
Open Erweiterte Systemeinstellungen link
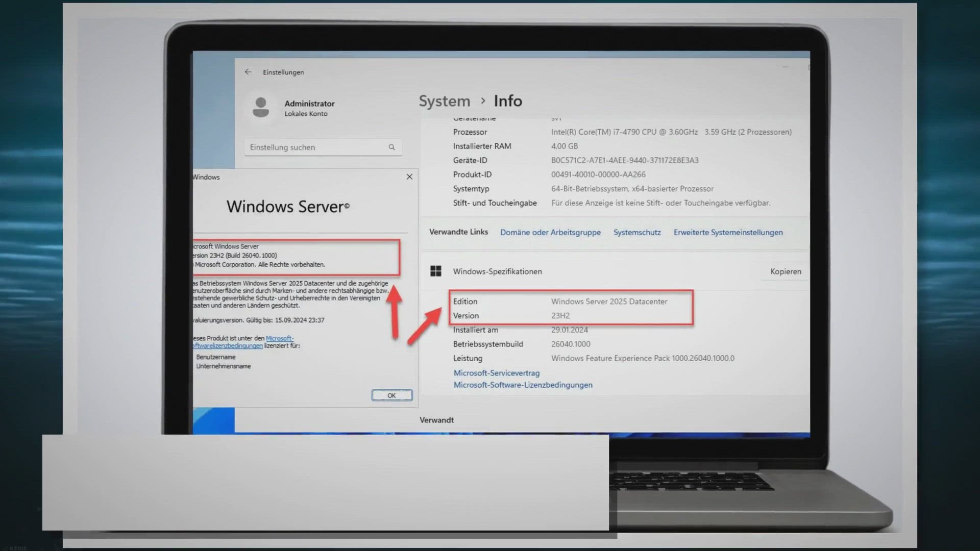click(728, 232)
